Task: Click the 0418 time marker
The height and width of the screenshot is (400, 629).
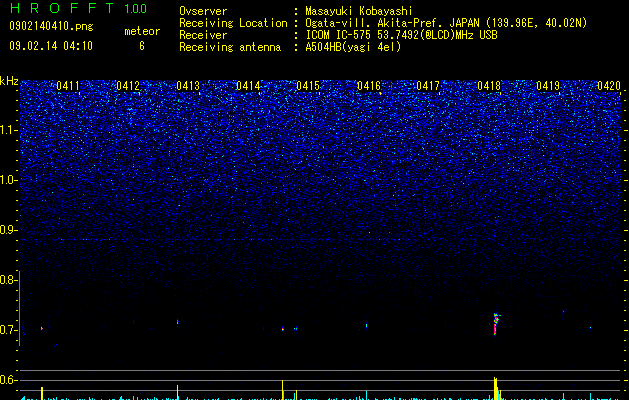Action: tap(489, 86)
